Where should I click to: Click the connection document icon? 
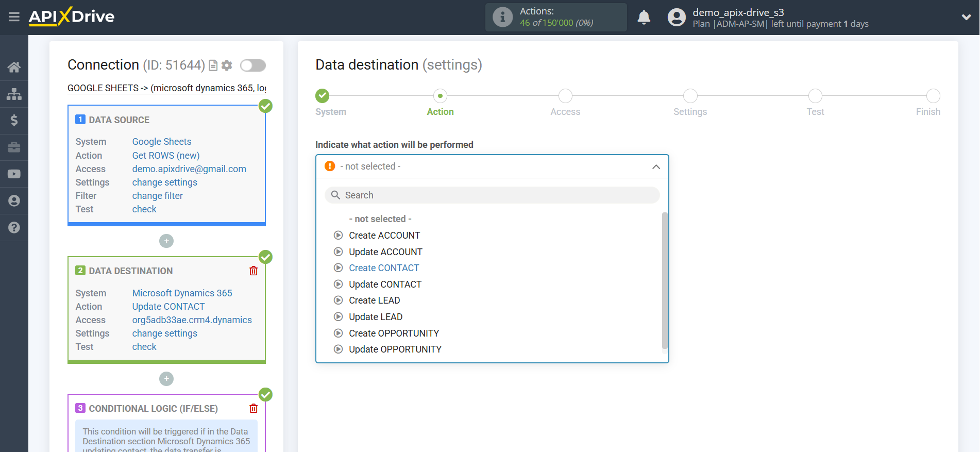pos(213,65)
